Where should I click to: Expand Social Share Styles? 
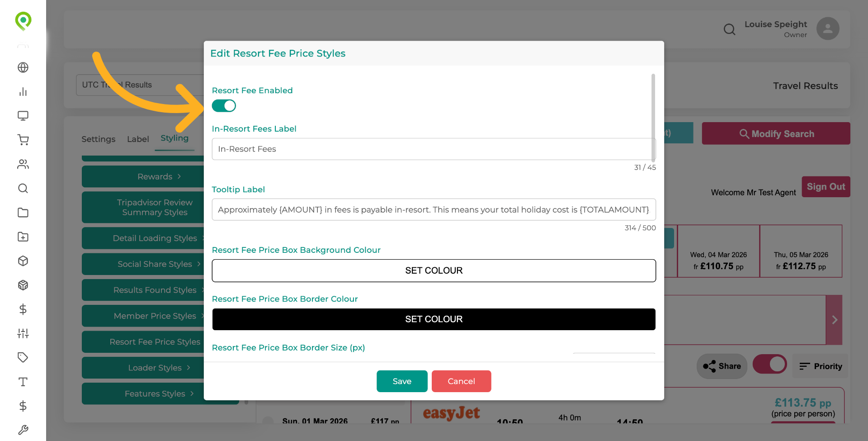tap(155, 264)
